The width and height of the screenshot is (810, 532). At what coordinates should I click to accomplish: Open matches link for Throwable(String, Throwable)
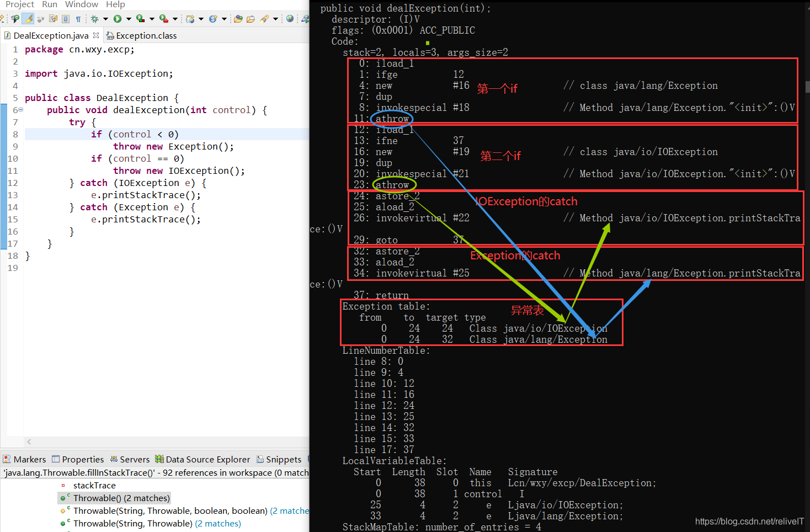218,523
